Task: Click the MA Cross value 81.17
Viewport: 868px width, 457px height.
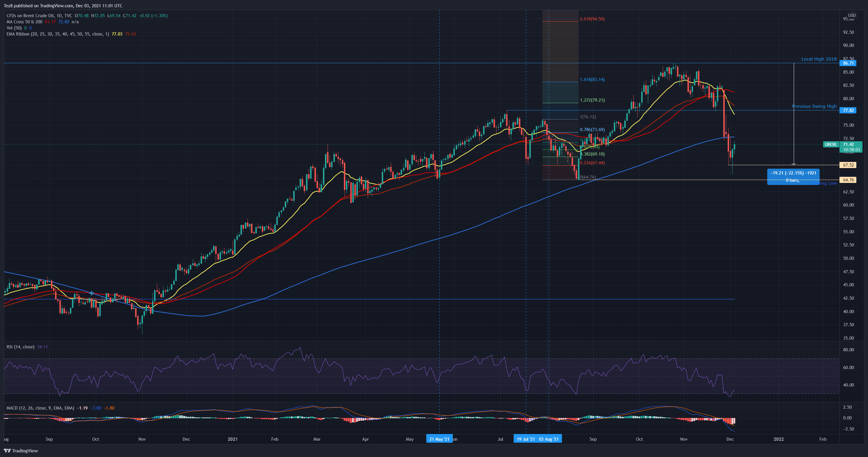Action: pyautogui.click(x=50, y=22)
